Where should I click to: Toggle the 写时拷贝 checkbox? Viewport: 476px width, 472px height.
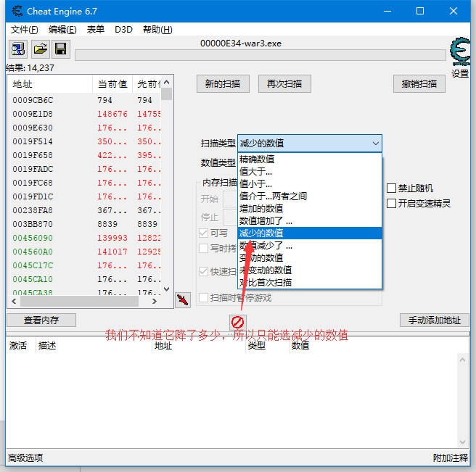tap(203, 248)
